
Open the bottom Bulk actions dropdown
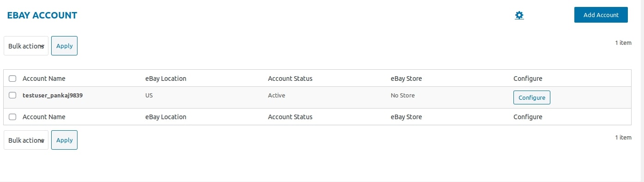(x=26, y=140)
